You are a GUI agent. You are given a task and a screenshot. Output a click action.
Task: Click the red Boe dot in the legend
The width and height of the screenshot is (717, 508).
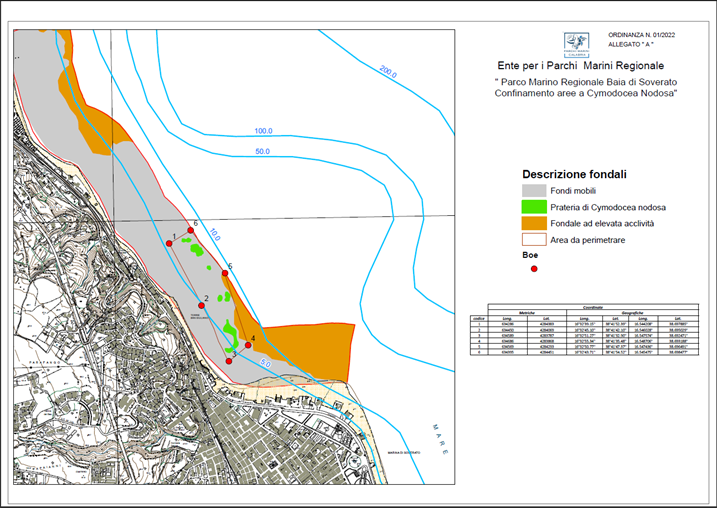(535, 268)
